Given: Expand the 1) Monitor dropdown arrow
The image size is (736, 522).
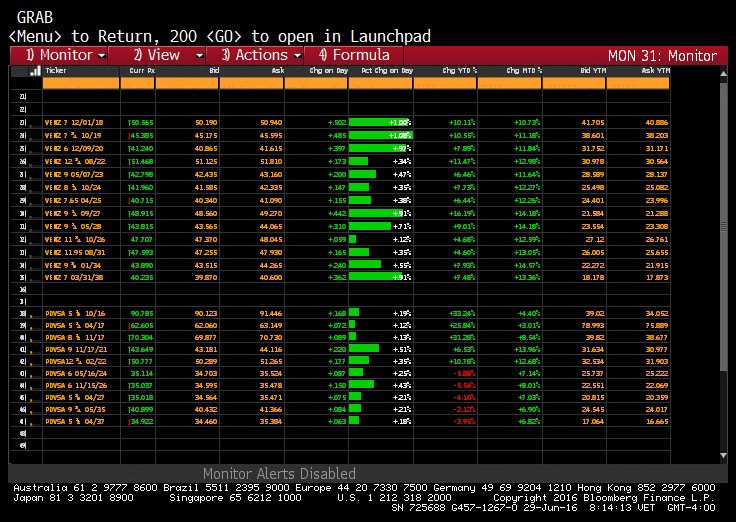Looking at the screenshot, I should tap(102, 56).
